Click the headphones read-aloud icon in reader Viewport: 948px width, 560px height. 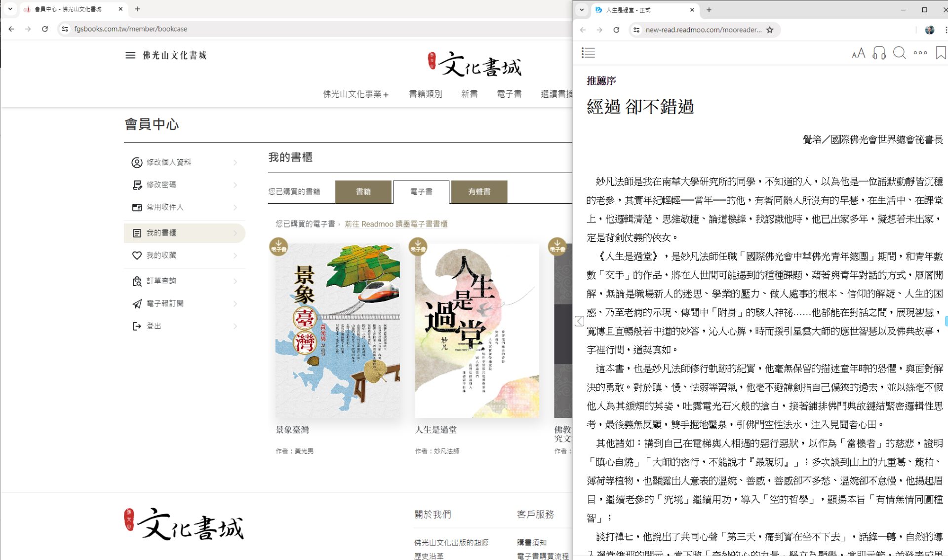click(879, 53)
